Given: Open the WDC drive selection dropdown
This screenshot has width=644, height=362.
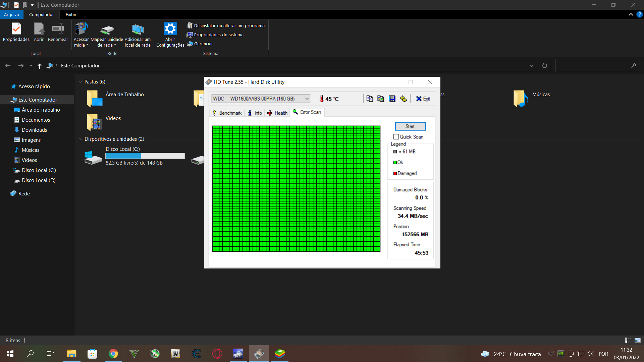Looking at the screenshot, I should pyautogui.click(x=261, y=99).
